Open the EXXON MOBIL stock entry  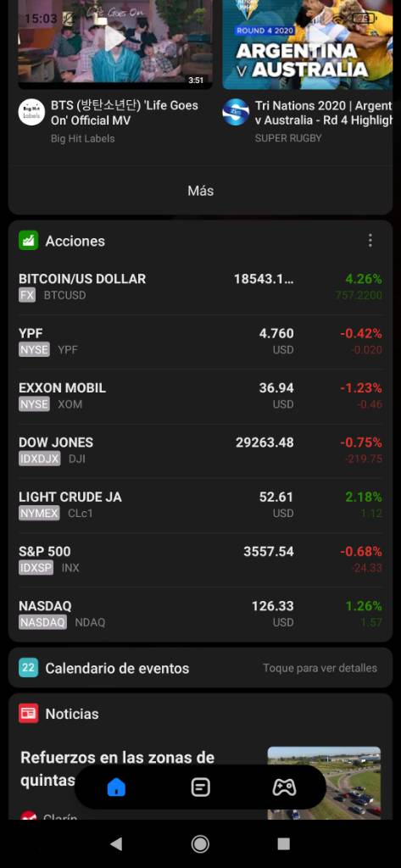200,396
